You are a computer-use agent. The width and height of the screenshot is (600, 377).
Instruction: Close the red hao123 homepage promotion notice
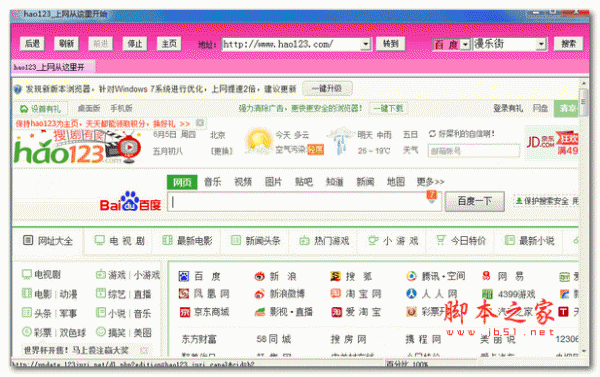[x=200, y=123]
